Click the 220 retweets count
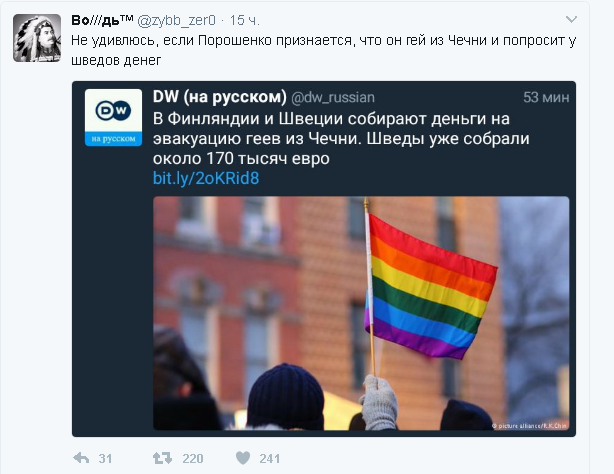614x474 pixels. 192,458
